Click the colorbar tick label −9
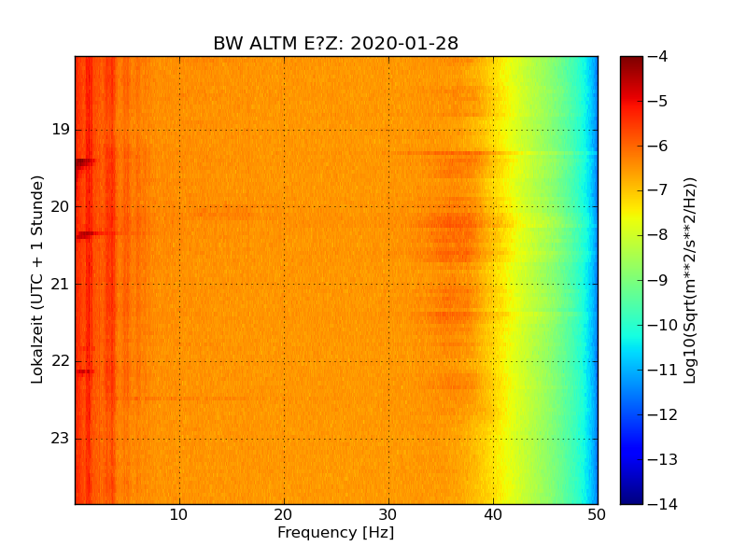This screenshot has height=560, width=747. 658,280
